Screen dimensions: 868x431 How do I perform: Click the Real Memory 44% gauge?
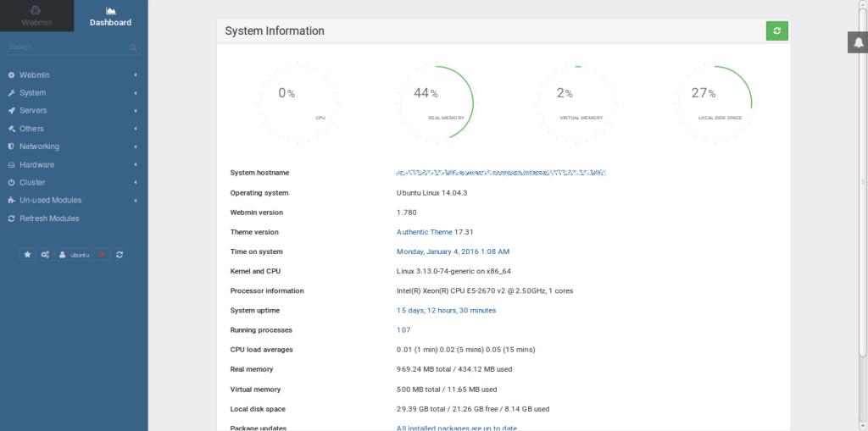tap(437, 103)
